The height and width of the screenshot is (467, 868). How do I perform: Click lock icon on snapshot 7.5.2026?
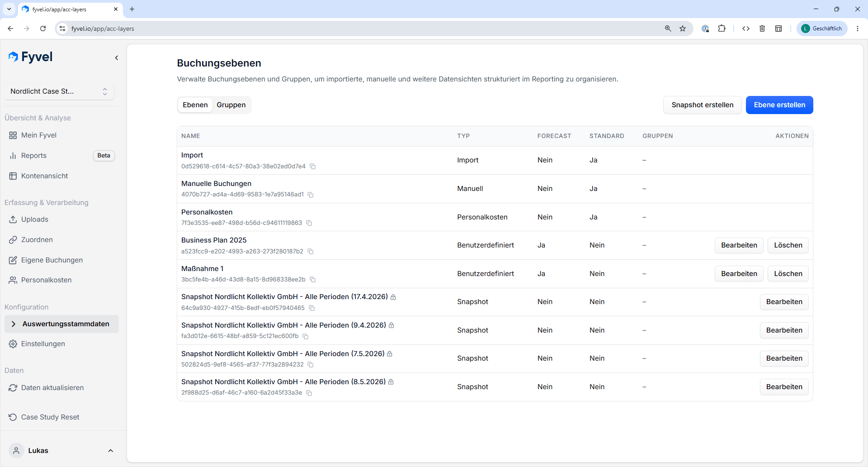coord(390,354)
